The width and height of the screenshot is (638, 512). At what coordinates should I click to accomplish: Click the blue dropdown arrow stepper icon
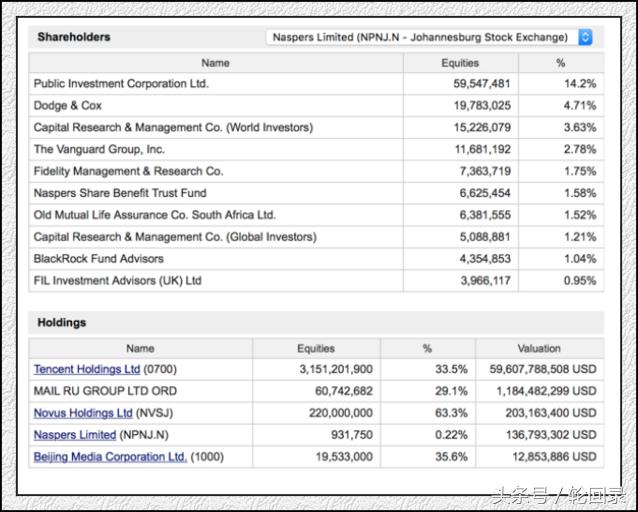pos(585,37)
